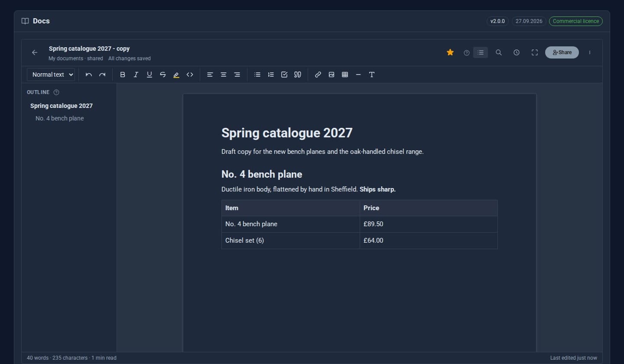This screenshot has height=364, width=624.
Task: Toggle strikethrough formatting
Action: pos(163,75)
